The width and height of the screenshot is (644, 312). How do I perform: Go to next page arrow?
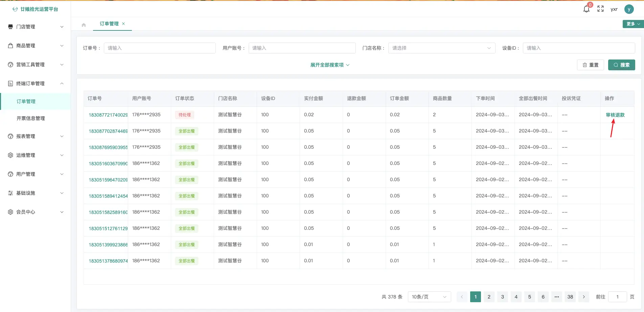tap(584, 297)
